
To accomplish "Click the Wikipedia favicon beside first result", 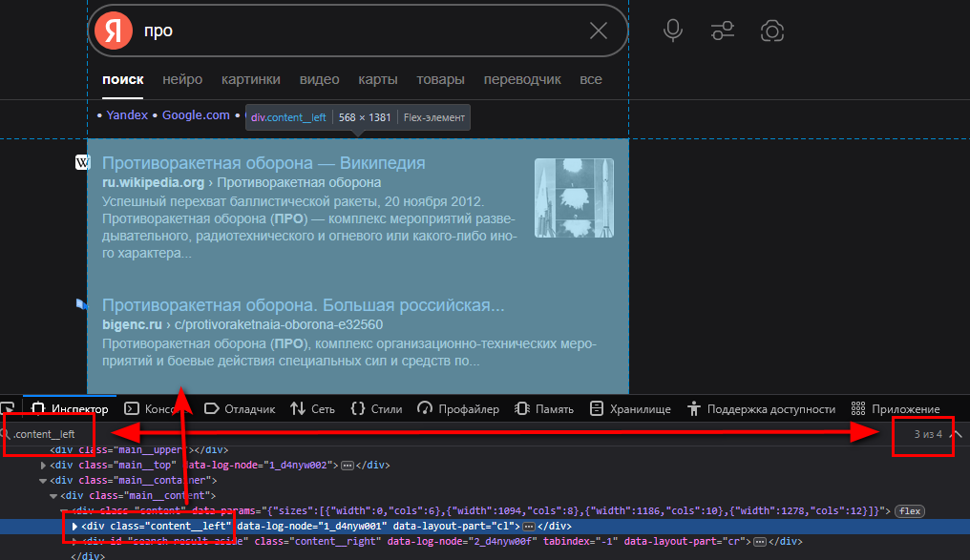I will pos(82,162).
